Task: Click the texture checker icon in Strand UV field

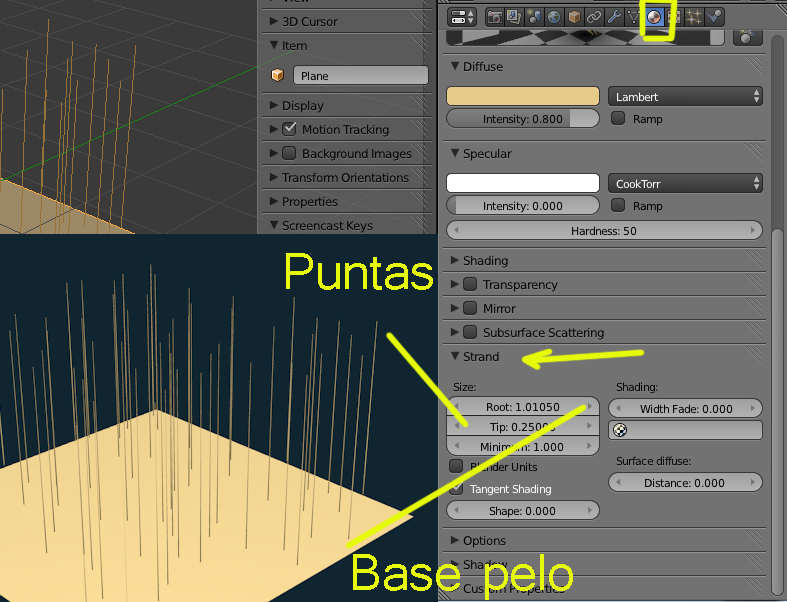Action: (x=620, y=430)
